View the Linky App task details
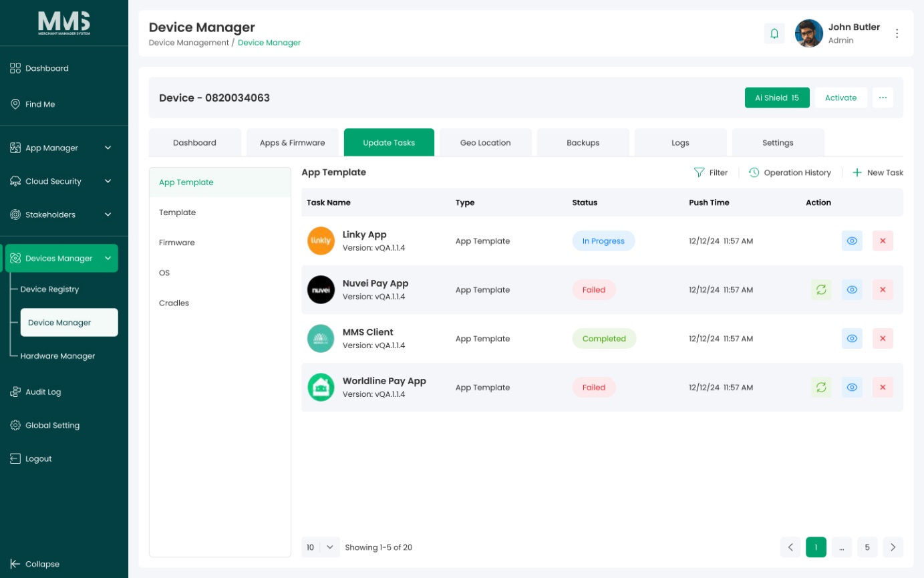Image resolution: width=924 pixels, height=578 pixels. (x=852, y=241)
